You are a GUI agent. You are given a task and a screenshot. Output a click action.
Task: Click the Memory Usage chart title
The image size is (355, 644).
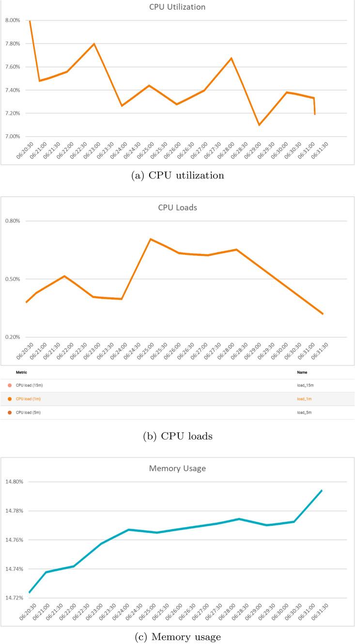click(177, 469)
